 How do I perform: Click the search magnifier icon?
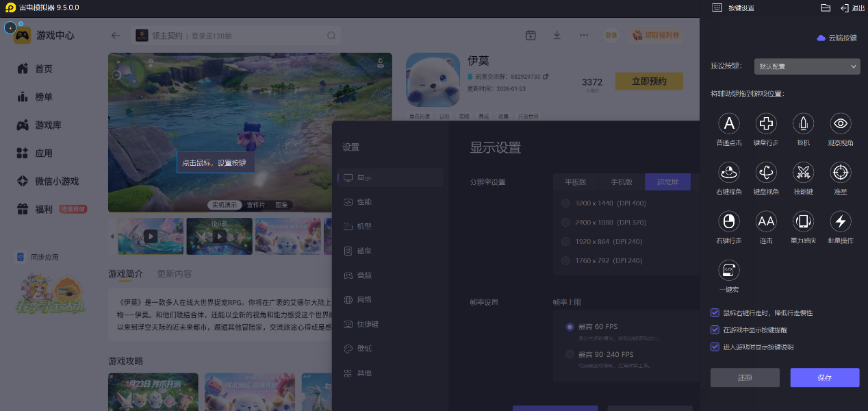click(331, 36)
